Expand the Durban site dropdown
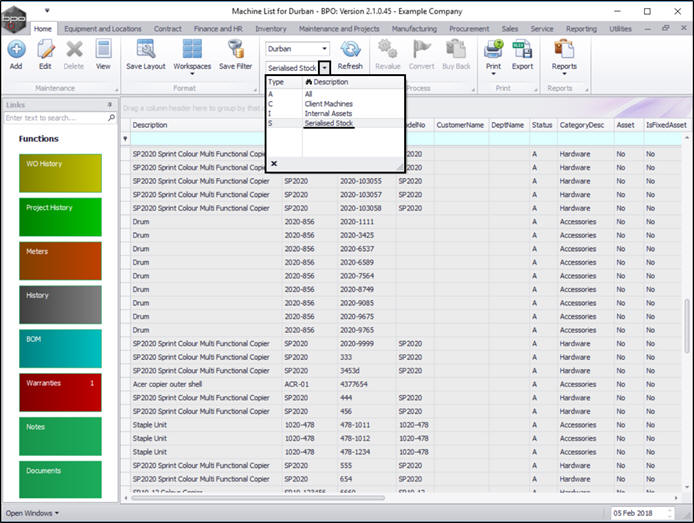The width and height of the screenshot is (694, 523). click(324, 48)
